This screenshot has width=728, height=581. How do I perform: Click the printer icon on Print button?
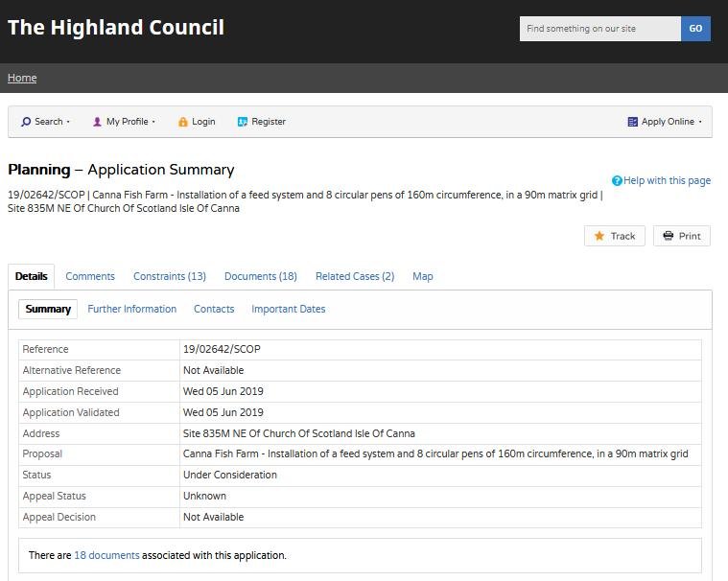click(x=669, y=236)
